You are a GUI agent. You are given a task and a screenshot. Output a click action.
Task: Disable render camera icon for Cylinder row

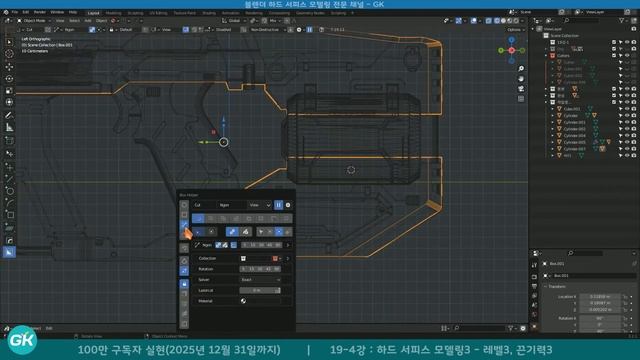point(633,116)
